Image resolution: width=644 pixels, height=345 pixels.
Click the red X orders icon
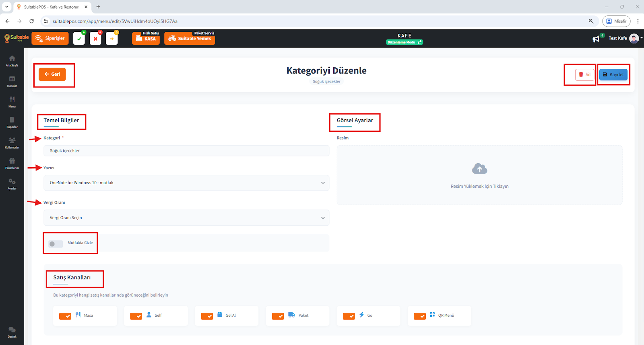[95, 39]
